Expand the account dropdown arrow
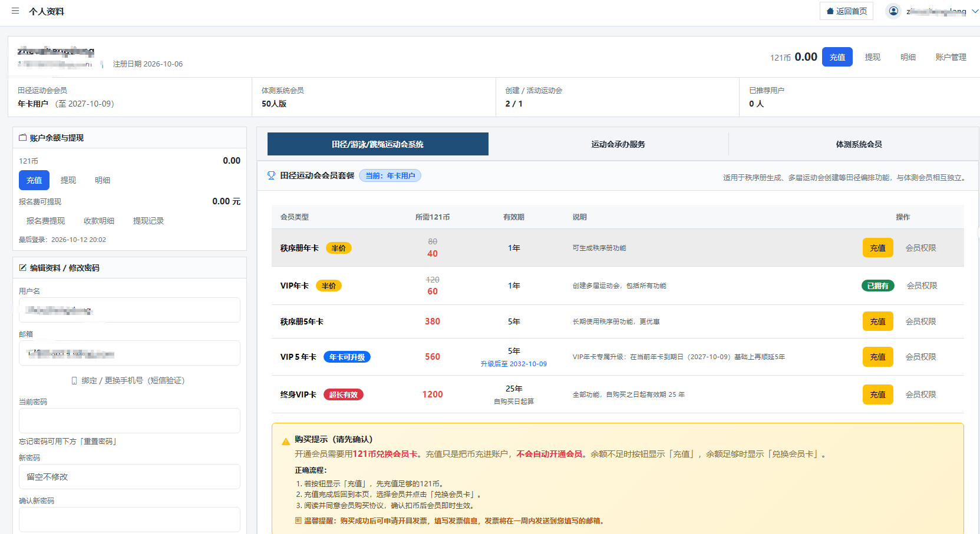 tap(975, 11)
